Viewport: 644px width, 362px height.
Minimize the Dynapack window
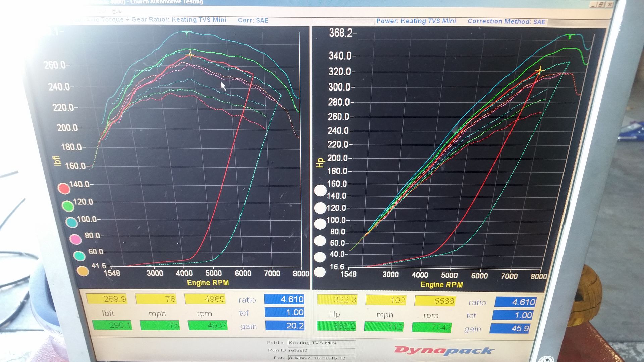click(594, 5)
